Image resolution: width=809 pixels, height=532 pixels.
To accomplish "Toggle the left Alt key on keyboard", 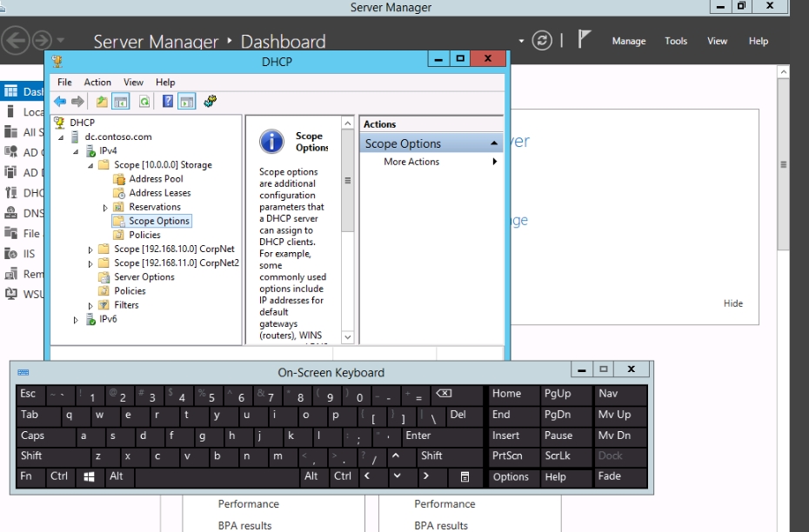I will (119, 477).
